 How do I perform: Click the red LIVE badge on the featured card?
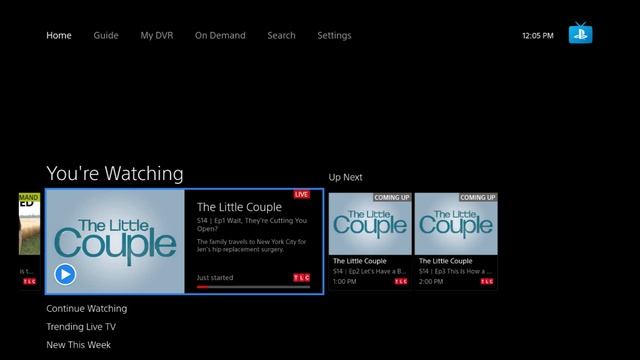302,195
